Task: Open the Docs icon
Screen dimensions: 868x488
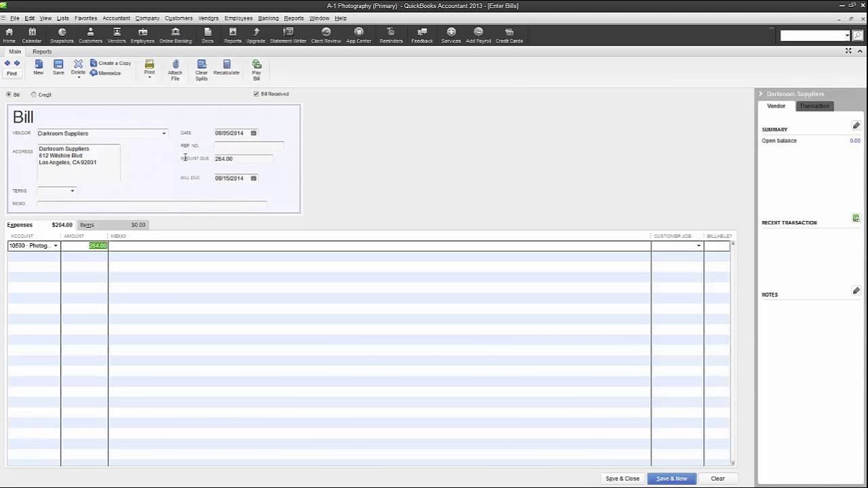Action: point(208,35)
